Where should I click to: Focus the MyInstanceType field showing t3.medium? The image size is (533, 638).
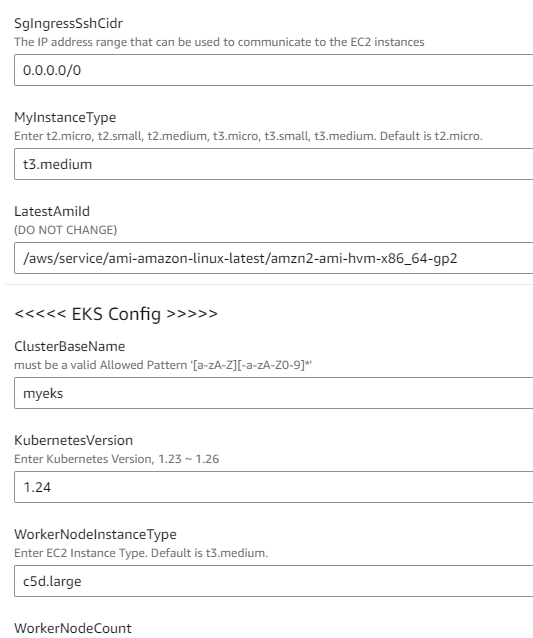[273, 164]
